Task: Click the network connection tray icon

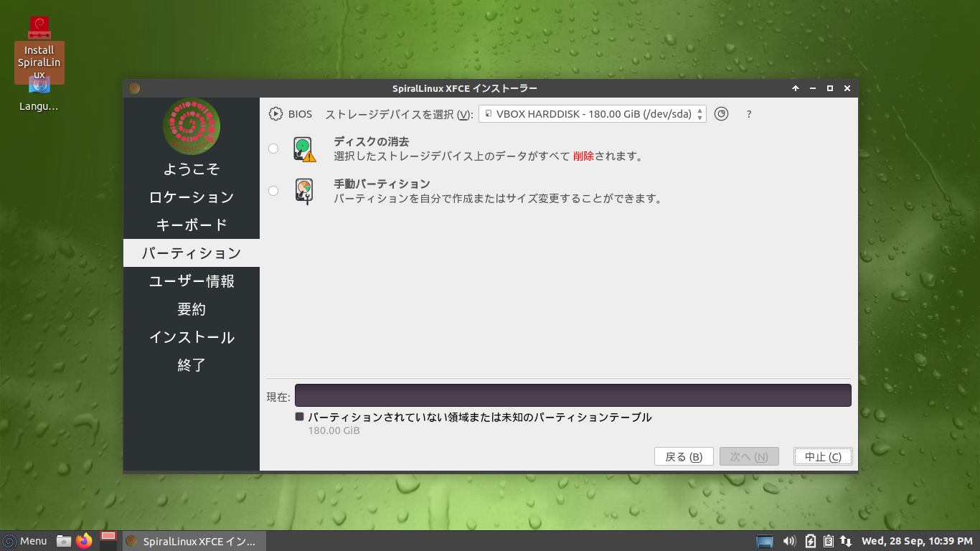Action: tap(846, 541)
